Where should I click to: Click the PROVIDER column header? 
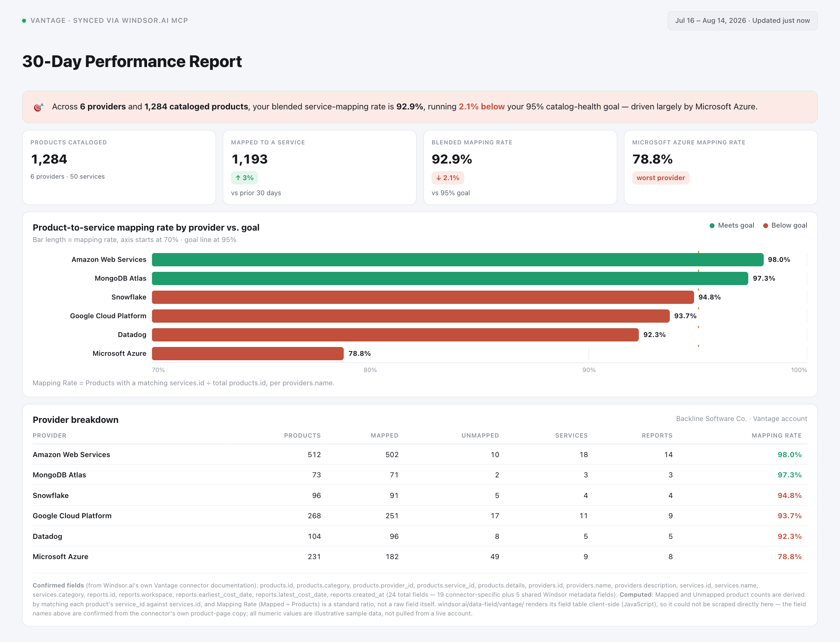pos(49,435)
